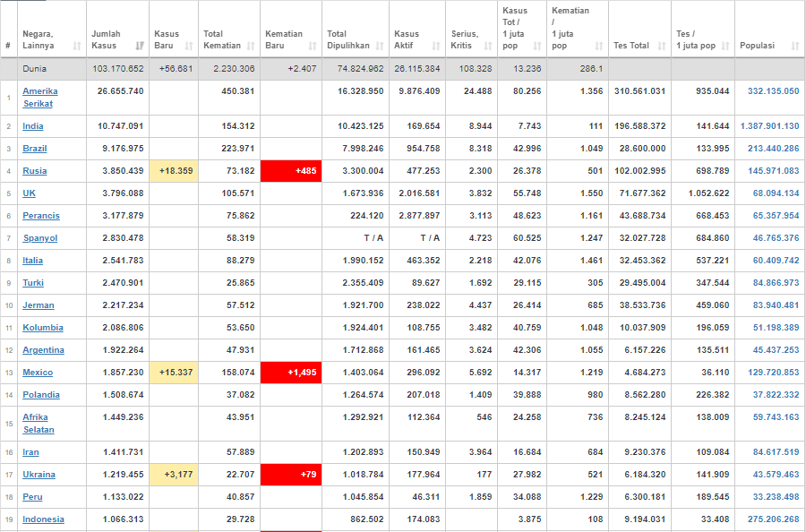This screenshot has width=806, height=532.
Task: Select Peru critical cases 1.859
Action: (481, 496)
